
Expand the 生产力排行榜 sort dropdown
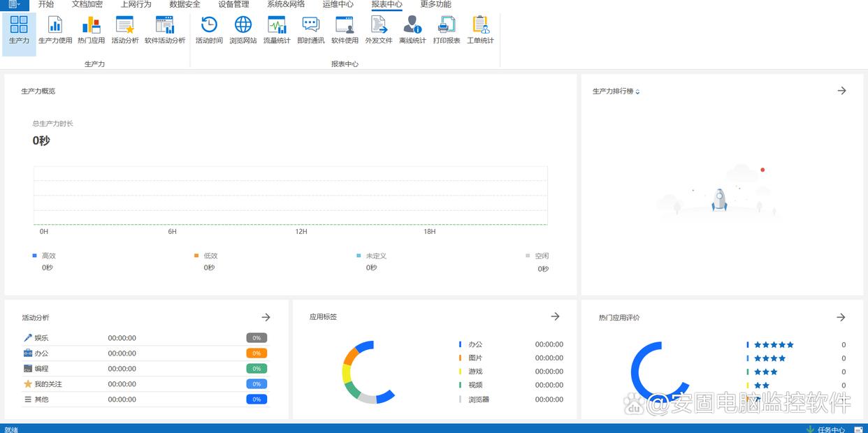tap(637, 92)
